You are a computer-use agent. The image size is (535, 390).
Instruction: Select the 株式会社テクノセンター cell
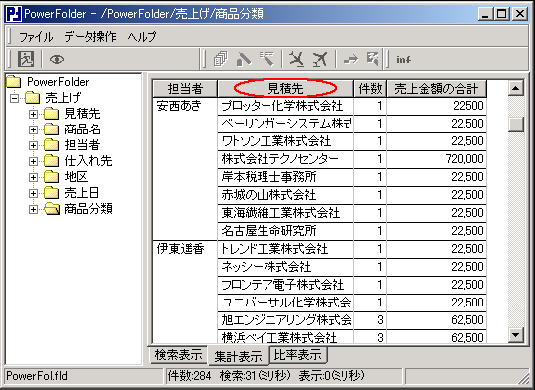285,159
